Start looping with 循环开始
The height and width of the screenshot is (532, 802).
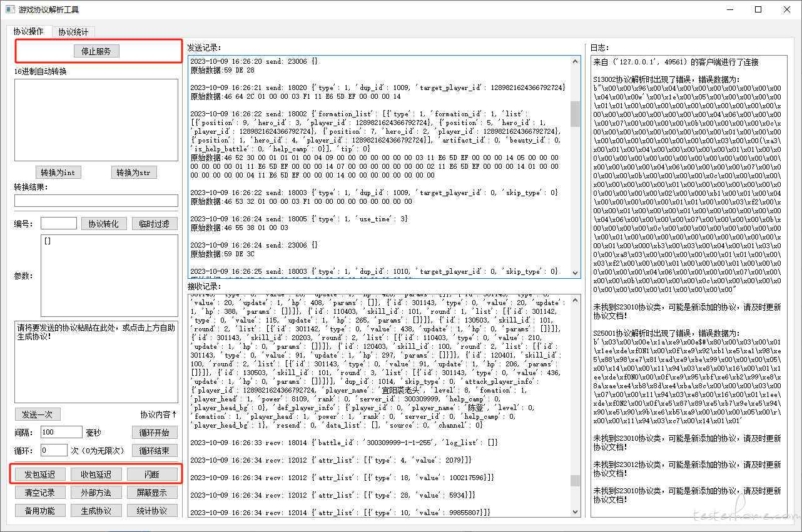point(155,433)
